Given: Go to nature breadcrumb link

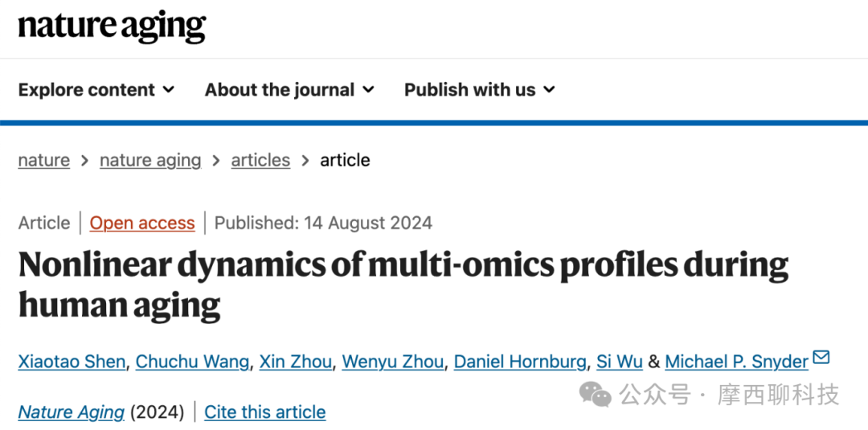Looking at the screenshot, I should click(x=43, y=161).
